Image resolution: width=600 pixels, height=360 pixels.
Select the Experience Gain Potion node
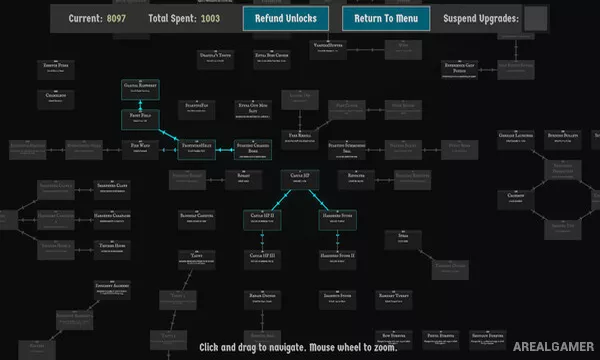(x=459, y=70)
